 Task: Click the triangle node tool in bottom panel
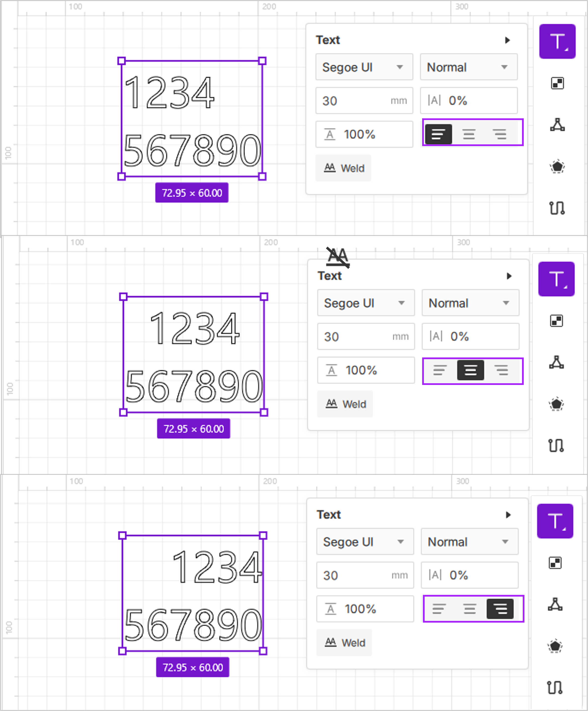point(555,605)
